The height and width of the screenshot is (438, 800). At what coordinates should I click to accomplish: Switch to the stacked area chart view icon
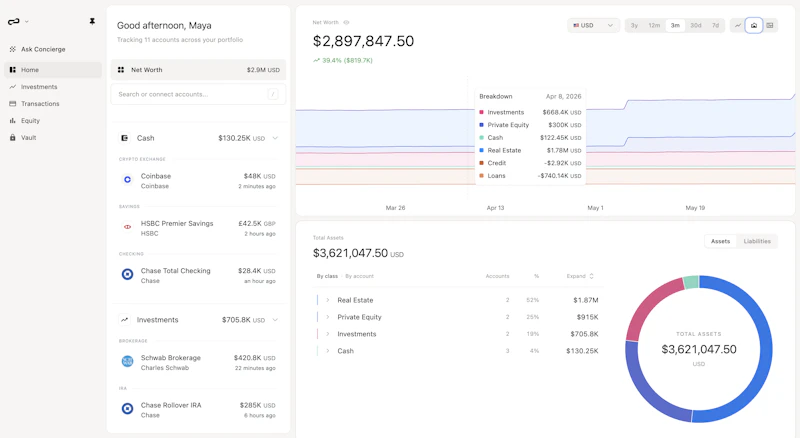click(x=754, y=25)
